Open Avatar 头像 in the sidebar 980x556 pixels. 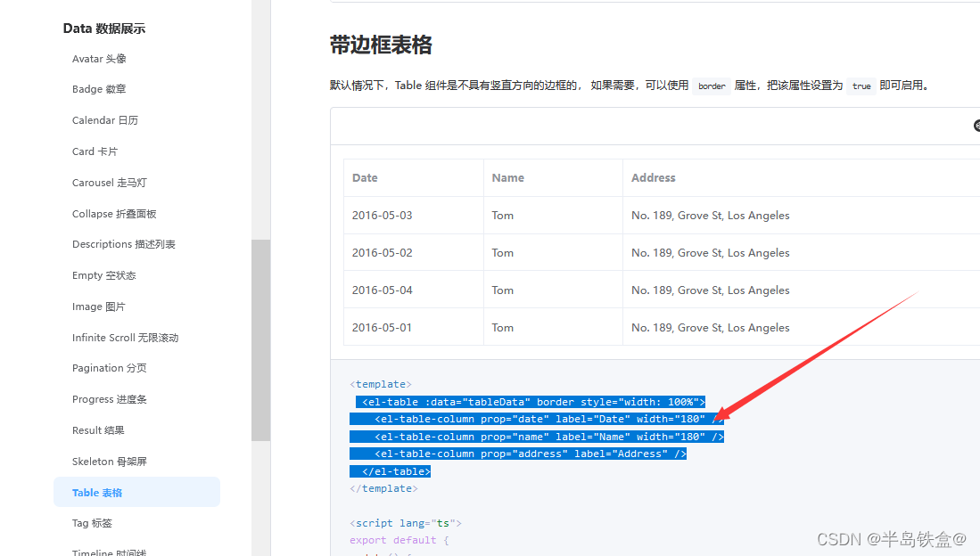click(x=99, y=59)
